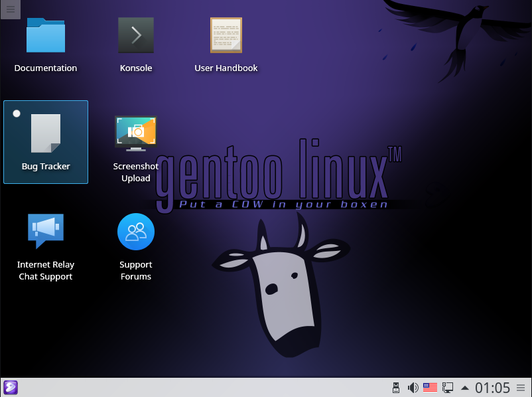The width and height of the screenshot is (532, 397).
Task: Open the User Handbook icon
Action: tap(226, 36)
